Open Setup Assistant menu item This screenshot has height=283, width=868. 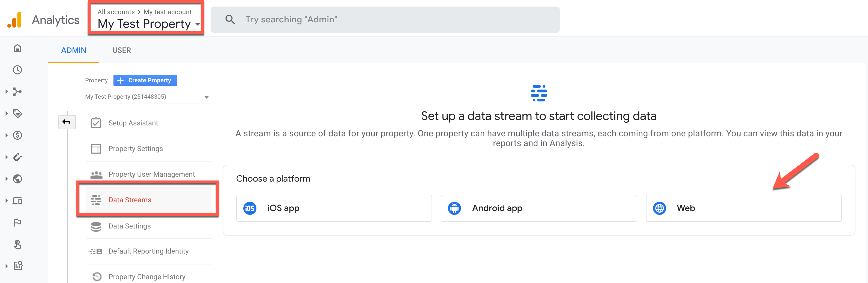(x=149, y=123)
